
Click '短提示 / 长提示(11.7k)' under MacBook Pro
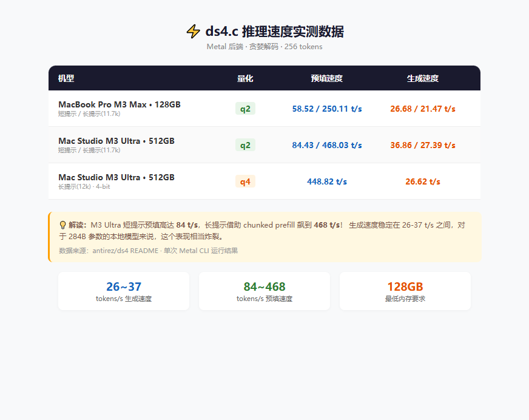pyautogui.click(x=89, y=114)
